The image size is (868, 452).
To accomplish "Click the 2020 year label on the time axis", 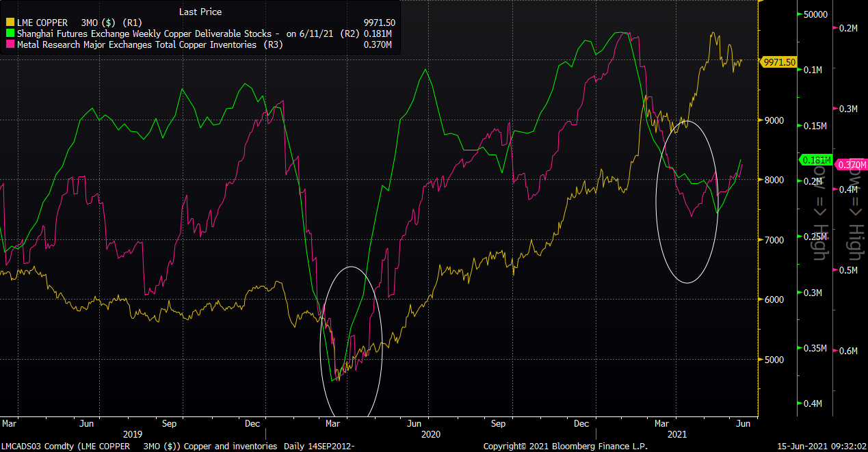I will coord(430,434).
